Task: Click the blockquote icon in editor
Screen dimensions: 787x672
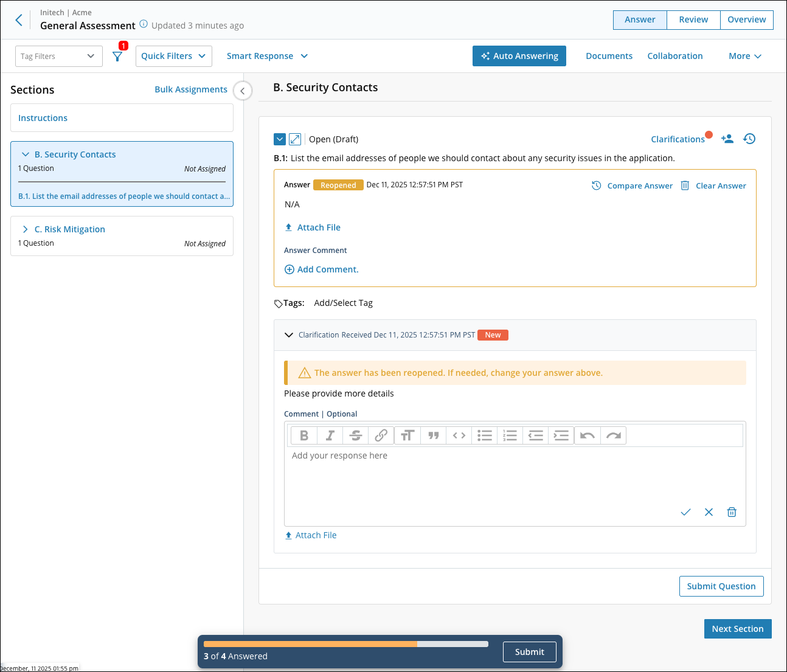Action: pos(433,435)
